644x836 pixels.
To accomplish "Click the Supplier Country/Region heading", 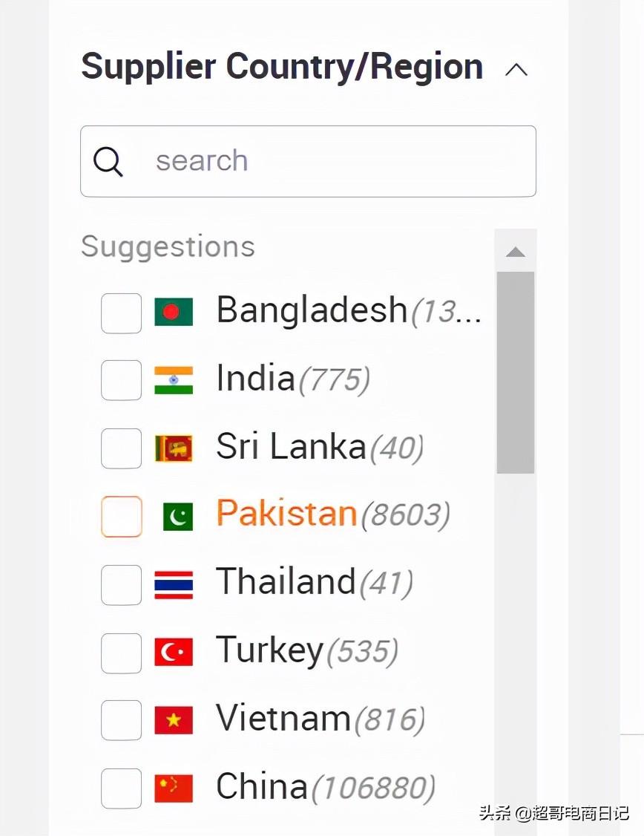I will pyautogui.click(x=282, y=67).
